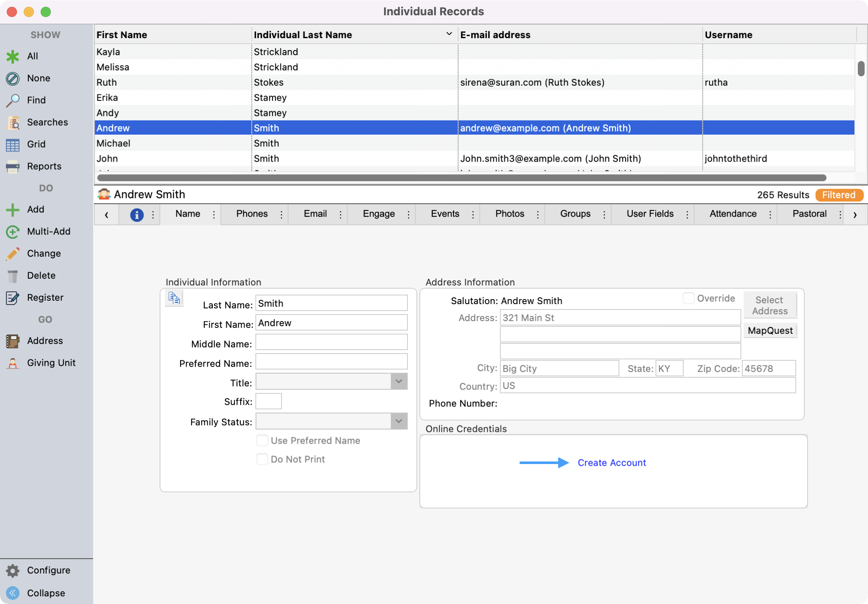Viewport: 868px width, 604px height.
Task: Click the Multi-Add sidebar icon
Action: 13,231
